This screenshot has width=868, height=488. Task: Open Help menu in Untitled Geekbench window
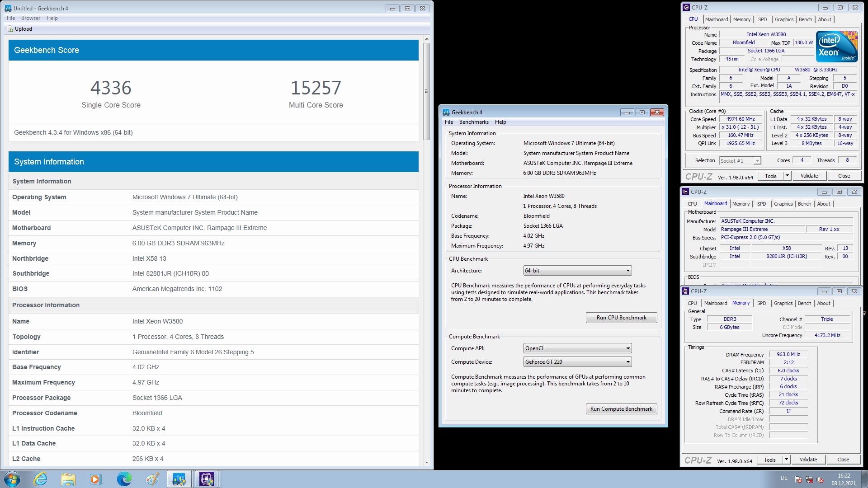[x=52, y=18]
